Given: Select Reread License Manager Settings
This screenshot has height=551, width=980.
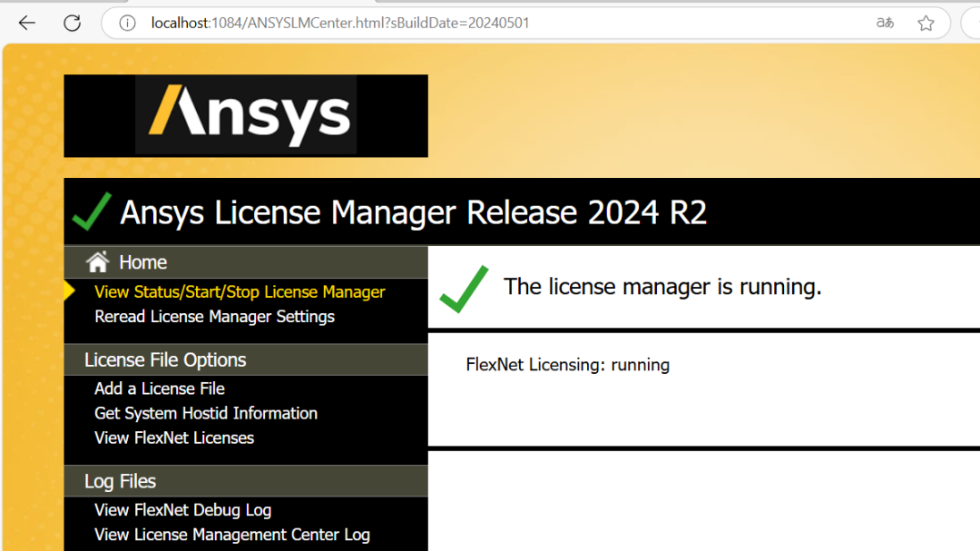Looking at the screenshot, I should coord(214,317).
